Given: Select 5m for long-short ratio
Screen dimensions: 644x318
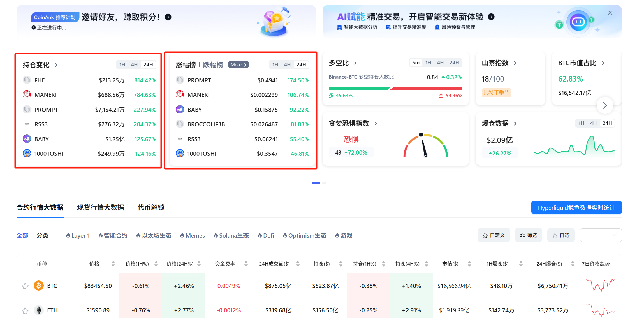Looking at the screenshot, I should coord(416,63).
